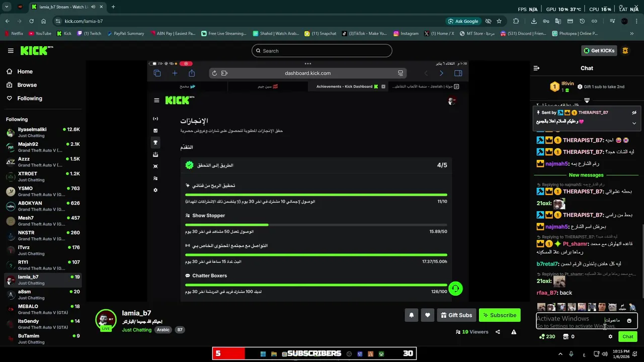The width and height of the screenshot is (644, 362).
Task: Click the B7 stream tag
Action: coord(180,330)
